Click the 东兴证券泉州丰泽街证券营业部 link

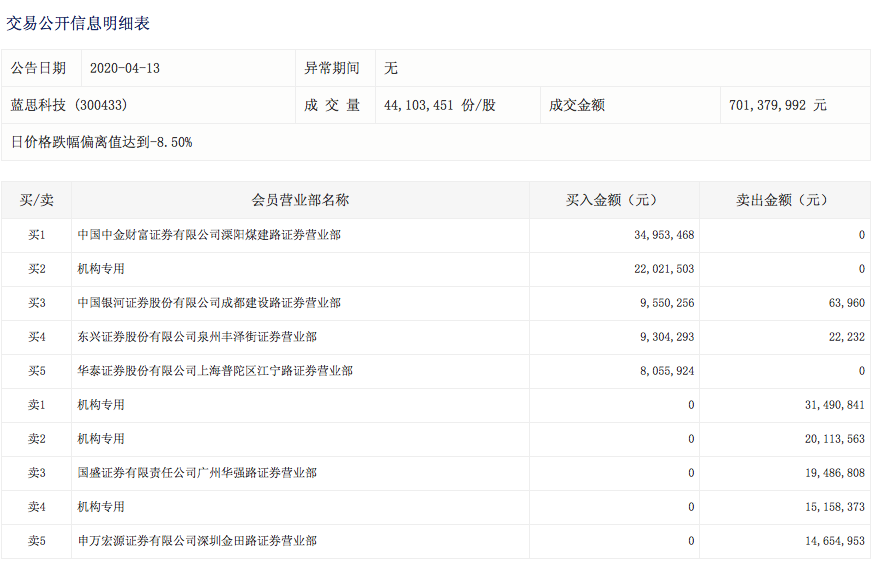(197, 337)
